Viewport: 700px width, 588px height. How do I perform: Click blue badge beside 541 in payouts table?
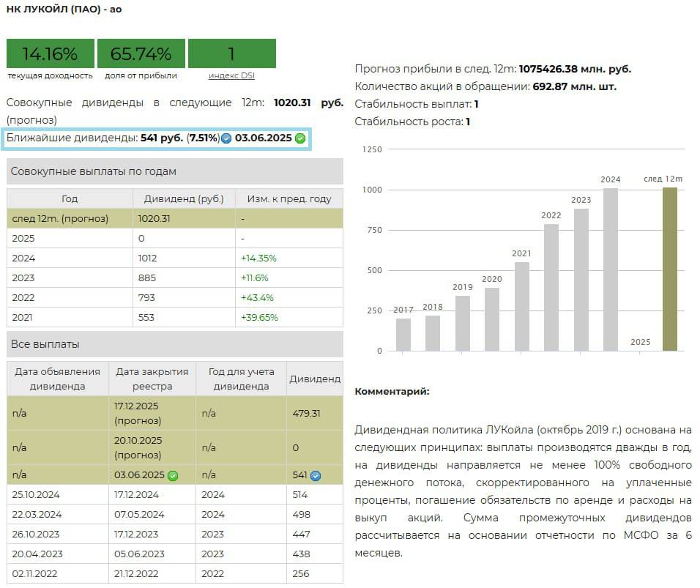(316, 475)
